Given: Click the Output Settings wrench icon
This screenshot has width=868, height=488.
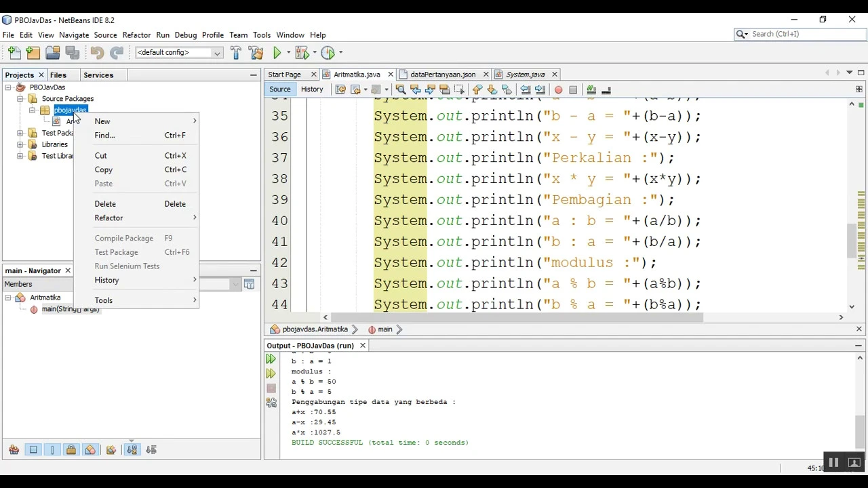Looking at the screenshot, I should pyautogui.click(x=271, y=402).
